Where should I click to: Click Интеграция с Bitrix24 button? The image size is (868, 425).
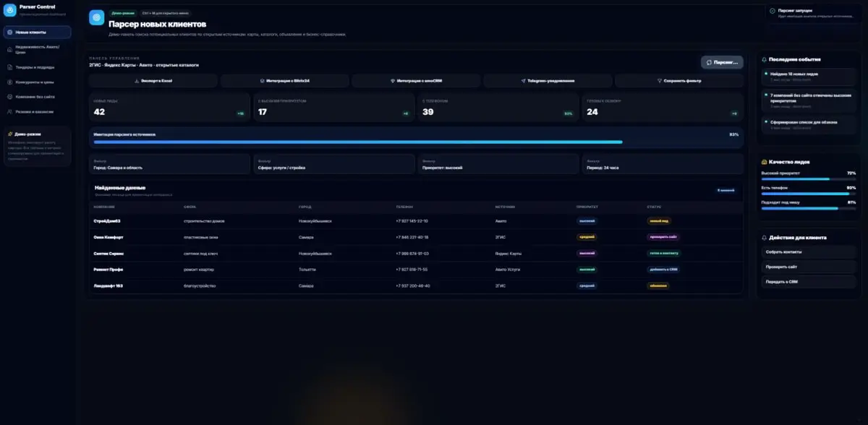pyautogui.click(x=284, y=81)
